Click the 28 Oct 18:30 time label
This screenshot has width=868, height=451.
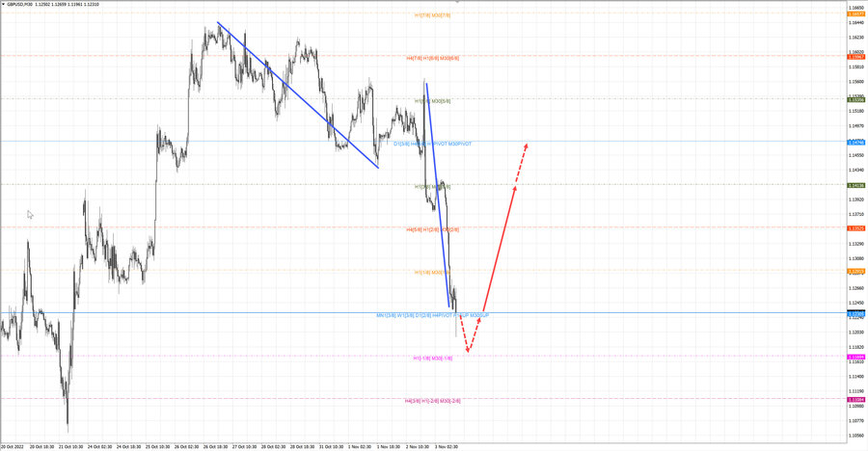point(302,446)
